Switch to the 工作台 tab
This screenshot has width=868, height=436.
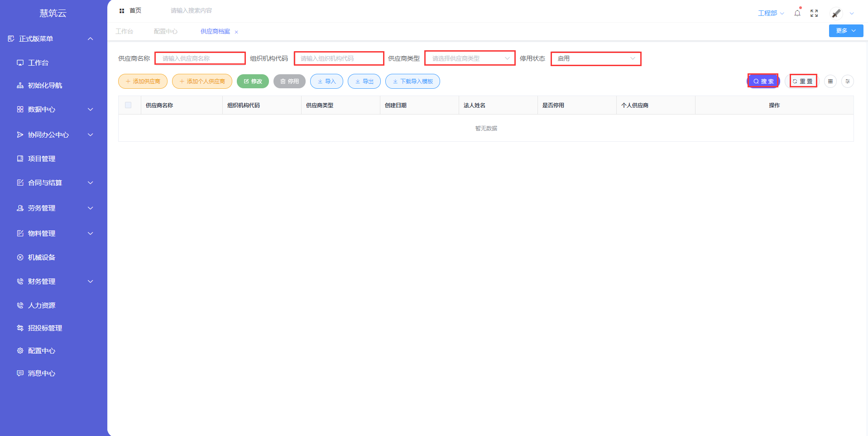coord(124,32)
